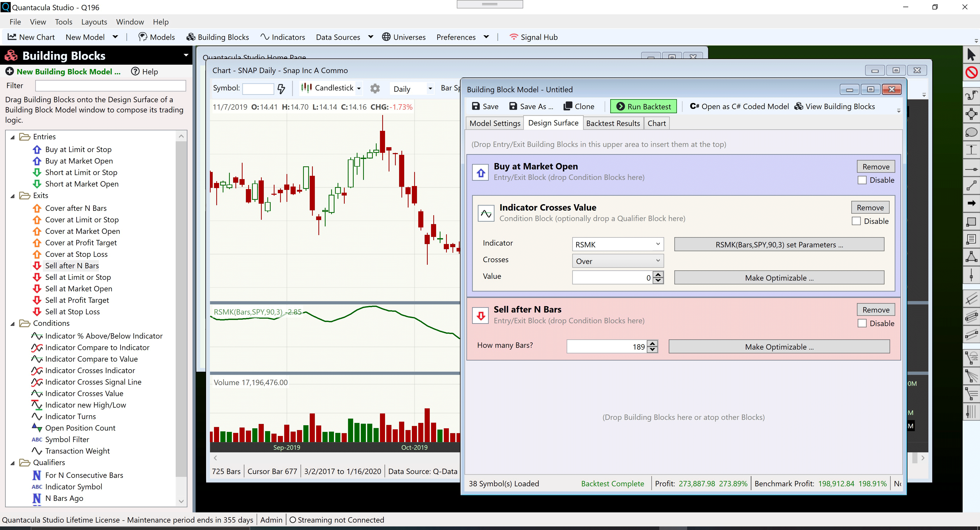980x530 pixels.
Task: Open the Crosses Over dropdown
Action: click(x=618, y=261)
